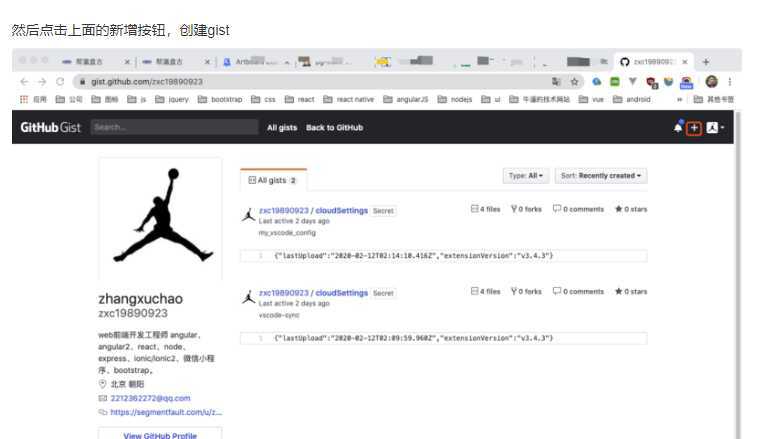Open cloudSettings gist described vscode-sync

pos(342,293)
